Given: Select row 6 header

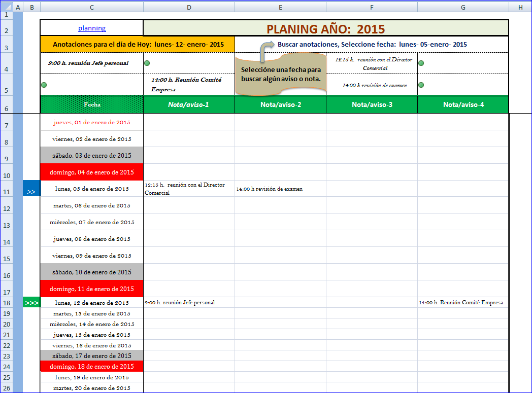Looking at the screenshot, I should (7, 104).
